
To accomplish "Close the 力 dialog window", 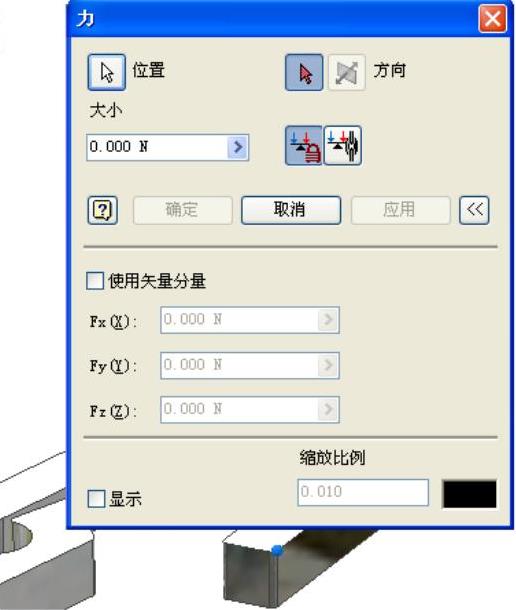I will click(493, 18).
